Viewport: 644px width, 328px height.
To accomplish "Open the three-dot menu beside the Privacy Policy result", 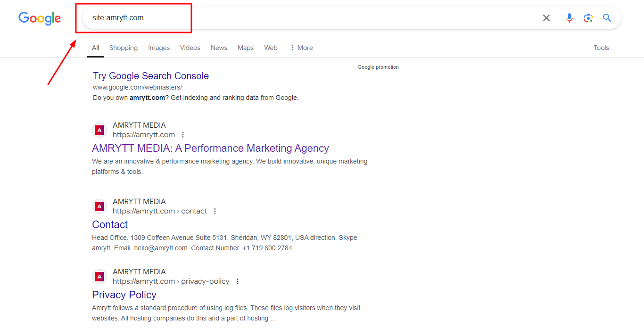I will tap(238, 281).
